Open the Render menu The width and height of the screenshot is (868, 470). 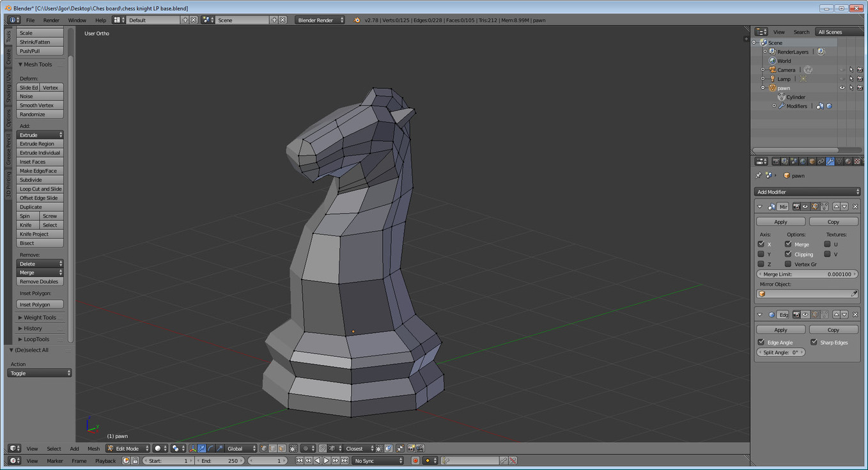51,20
